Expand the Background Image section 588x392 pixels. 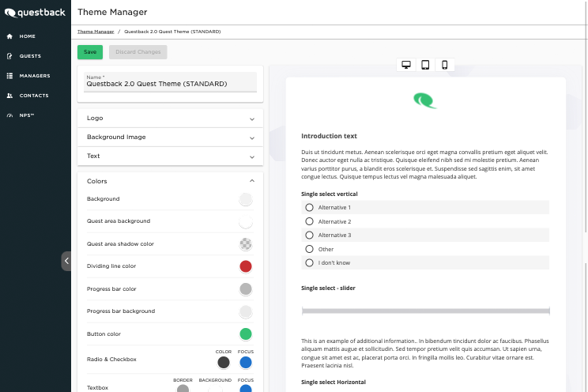click(x=170, y=138)
